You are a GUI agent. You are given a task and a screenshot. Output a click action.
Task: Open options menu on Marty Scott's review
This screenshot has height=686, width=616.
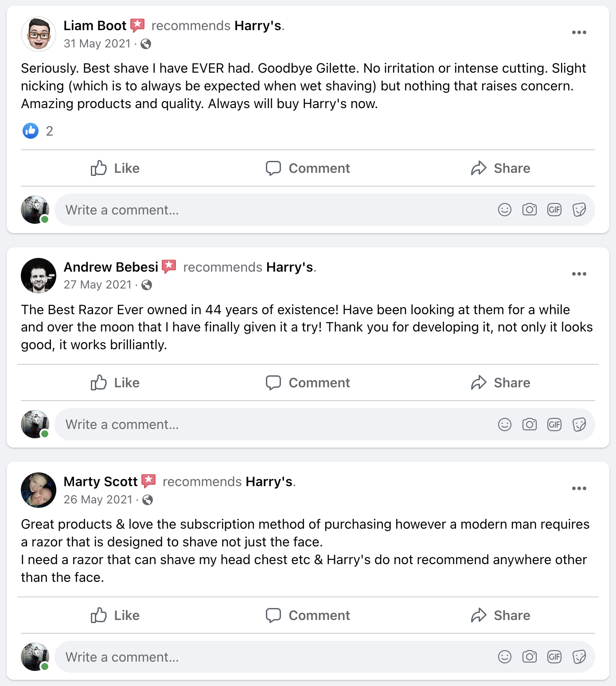click(579, 488)
